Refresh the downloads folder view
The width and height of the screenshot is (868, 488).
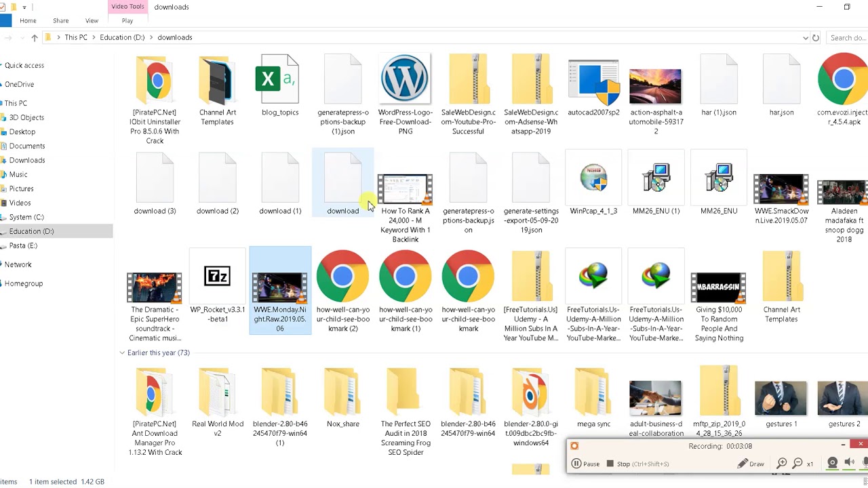pos(816,38)
